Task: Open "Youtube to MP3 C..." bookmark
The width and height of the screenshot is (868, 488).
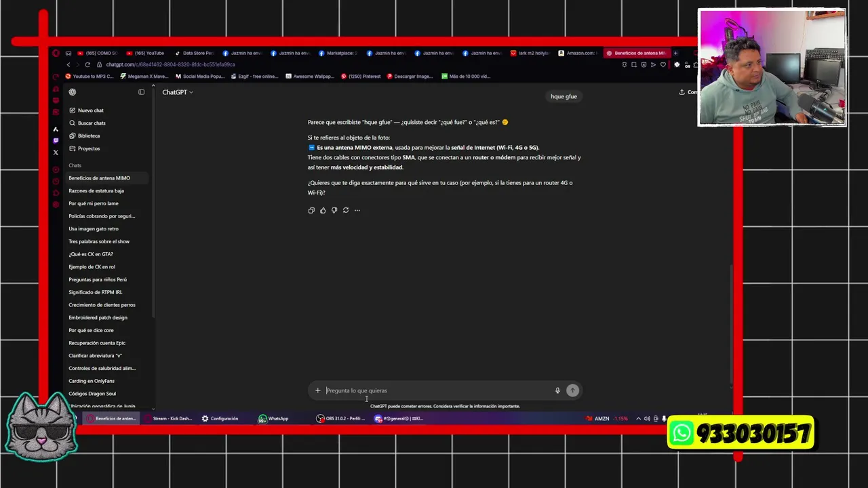Action: [x=90, y=77]
